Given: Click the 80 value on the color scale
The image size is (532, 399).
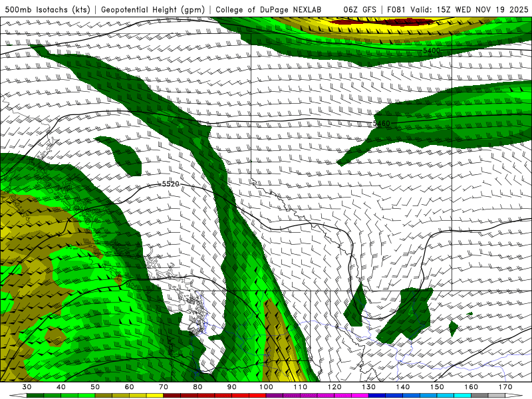Looking at the screenshot, I should [198, 387].
